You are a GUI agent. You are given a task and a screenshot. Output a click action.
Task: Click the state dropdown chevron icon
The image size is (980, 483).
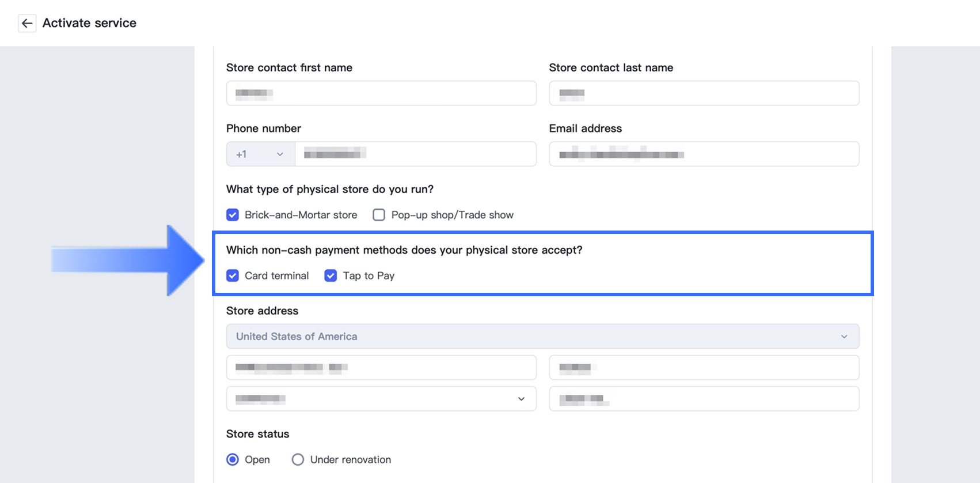pos(521,399)
